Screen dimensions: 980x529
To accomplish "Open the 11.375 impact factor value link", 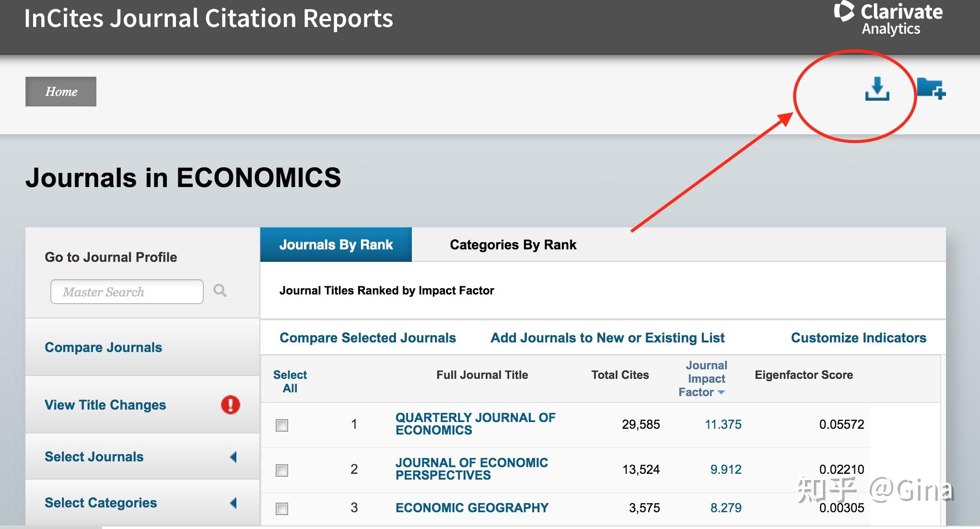I will [723, 424].
